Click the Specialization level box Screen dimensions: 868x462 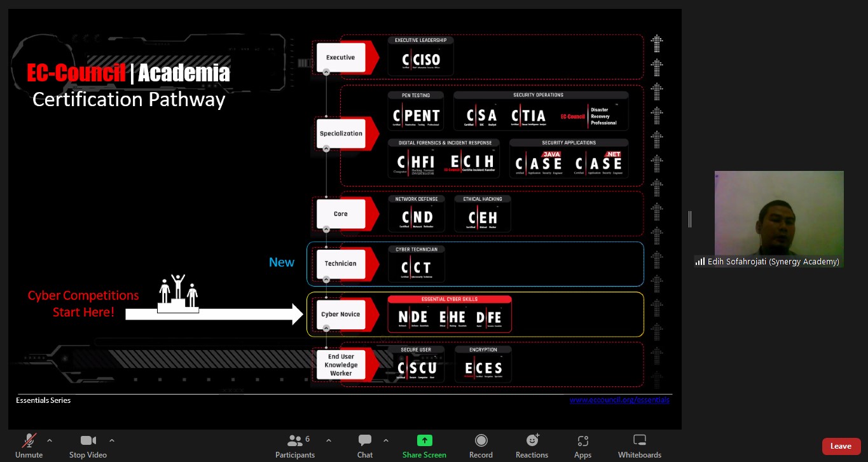tap(341, 133)
